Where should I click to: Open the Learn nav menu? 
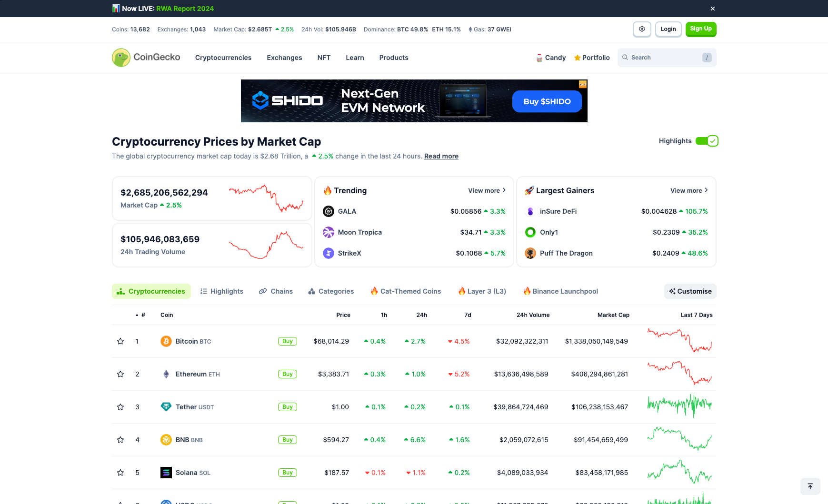click(x=355, y=58)
